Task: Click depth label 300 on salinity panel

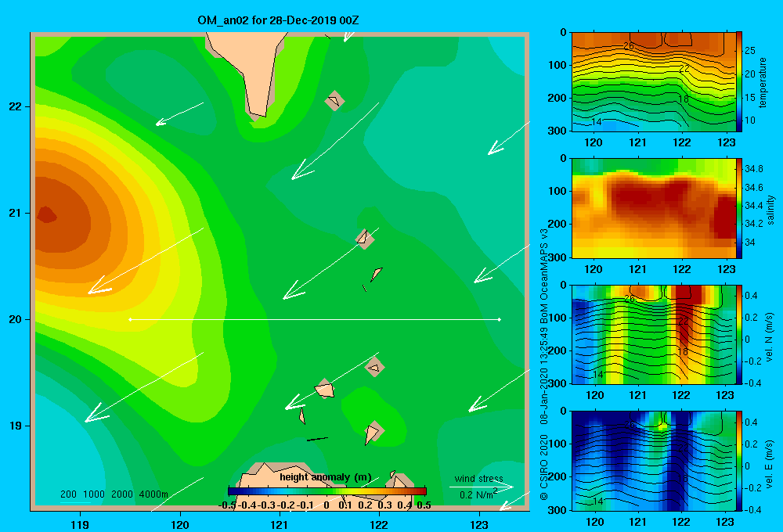Action: pos(557,257)
